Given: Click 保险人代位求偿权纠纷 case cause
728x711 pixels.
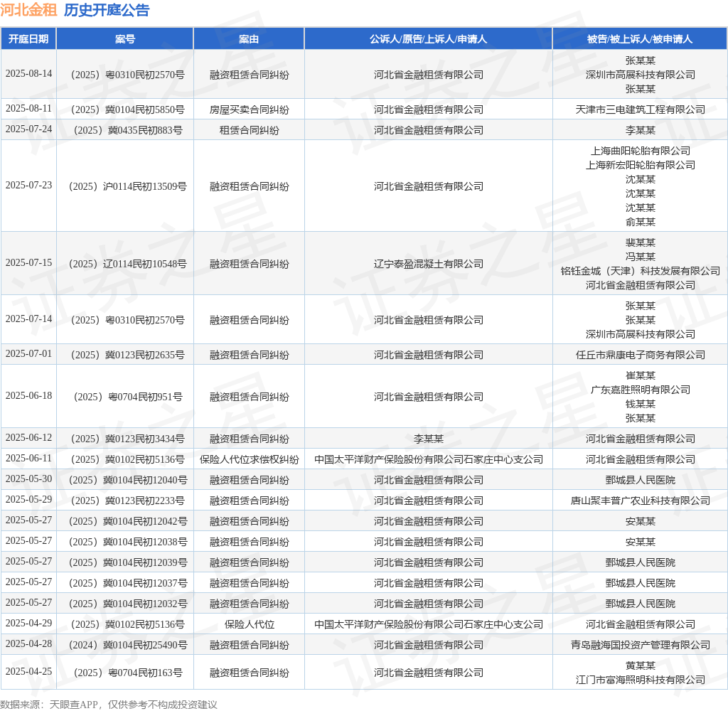Looking at the screenshot, I should click(249, 459).
